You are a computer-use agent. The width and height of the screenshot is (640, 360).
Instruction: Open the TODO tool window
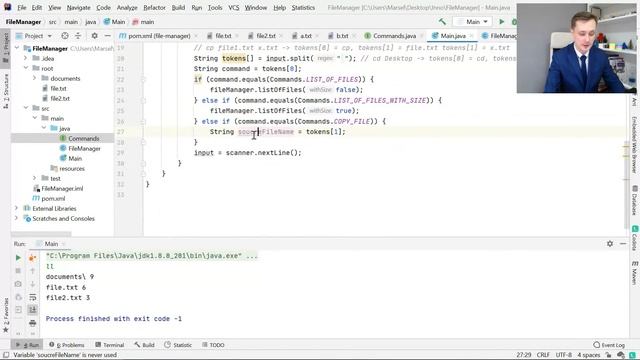tap(213, 345)
